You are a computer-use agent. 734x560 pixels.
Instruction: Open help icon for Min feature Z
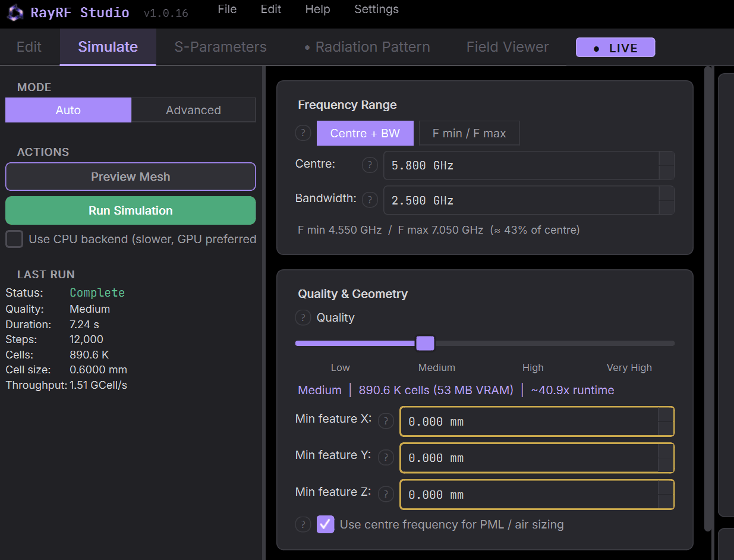pyautogui.click(x=386, y=494)
